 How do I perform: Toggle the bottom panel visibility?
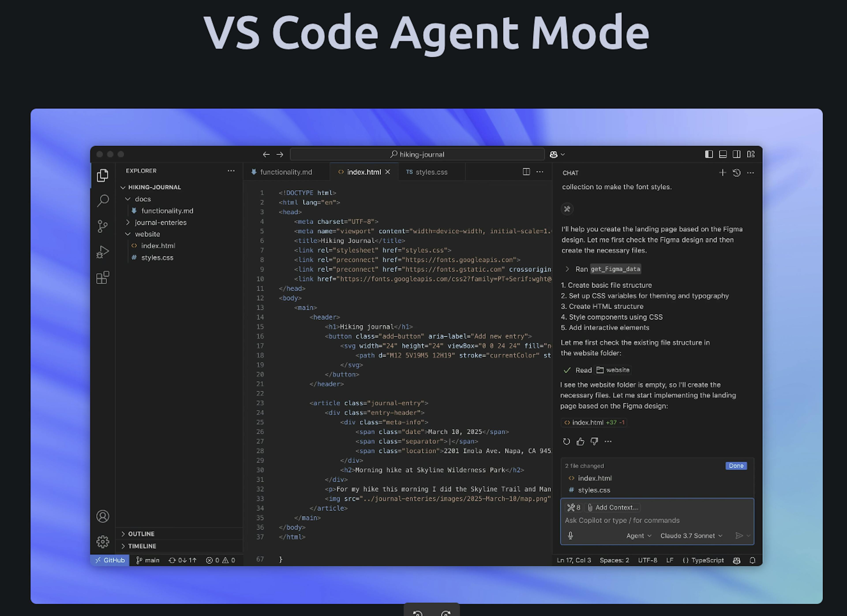tap(723, 154)
